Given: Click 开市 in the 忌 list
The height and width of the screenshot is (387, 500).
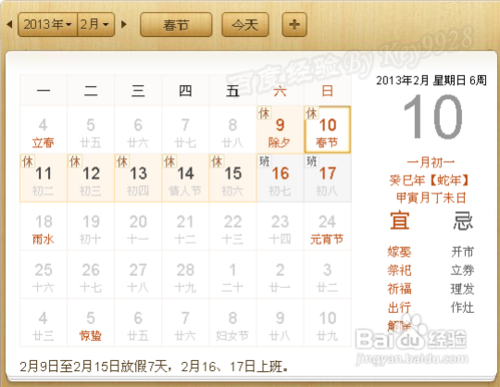Looking at the screenshot, I should click(x=463, y=252).
